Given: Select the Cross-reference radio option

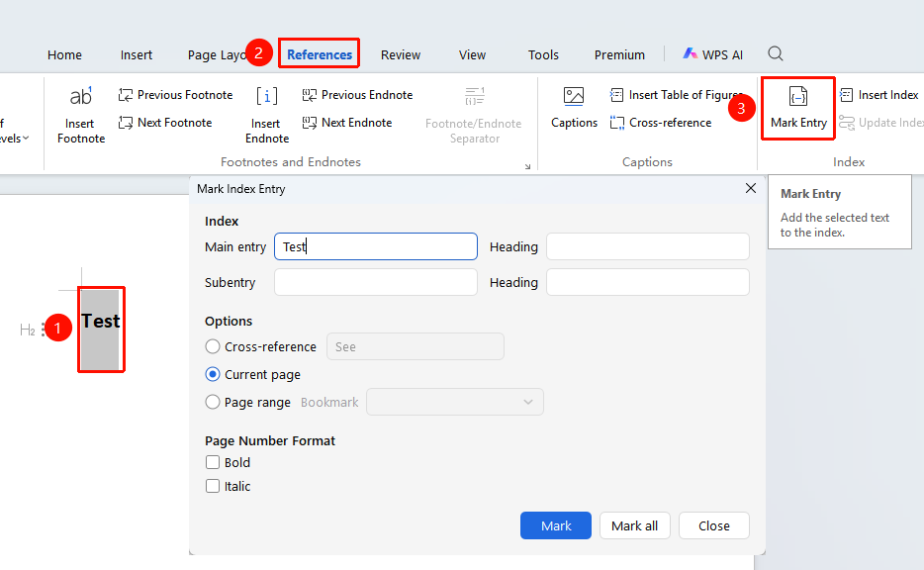Looking at the screenshot, I should pos(213,346).
